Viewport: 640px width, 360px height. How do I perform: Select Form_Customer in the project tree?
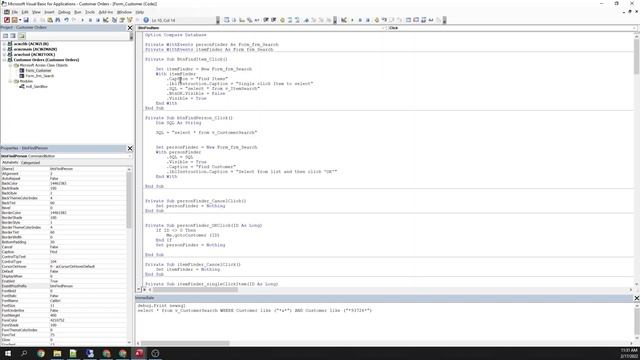pos(38,71)
